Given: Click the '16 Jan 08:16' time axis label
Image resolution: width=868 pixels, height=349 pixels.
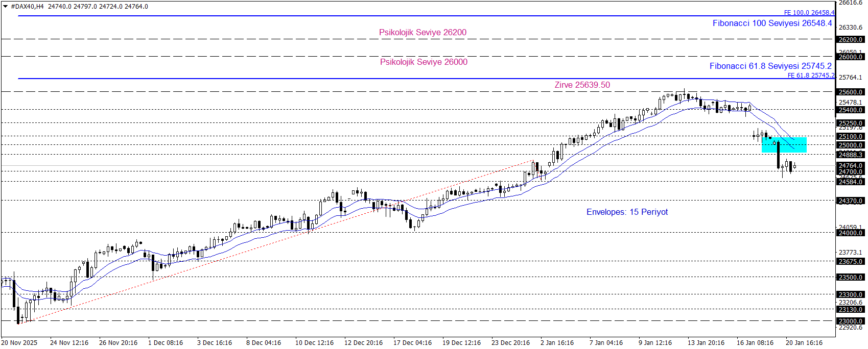Looking at the screenshot, I should [x=755, y=342].
